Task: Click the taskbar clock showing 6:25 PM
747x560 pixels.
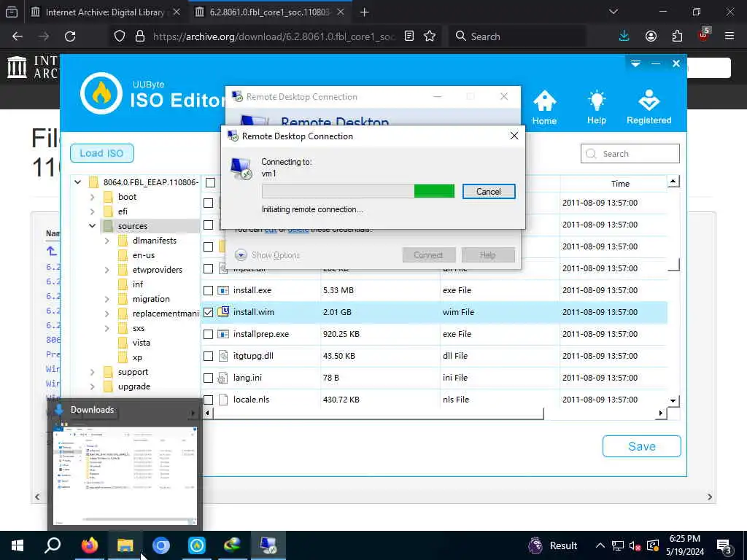Action: 684,545
